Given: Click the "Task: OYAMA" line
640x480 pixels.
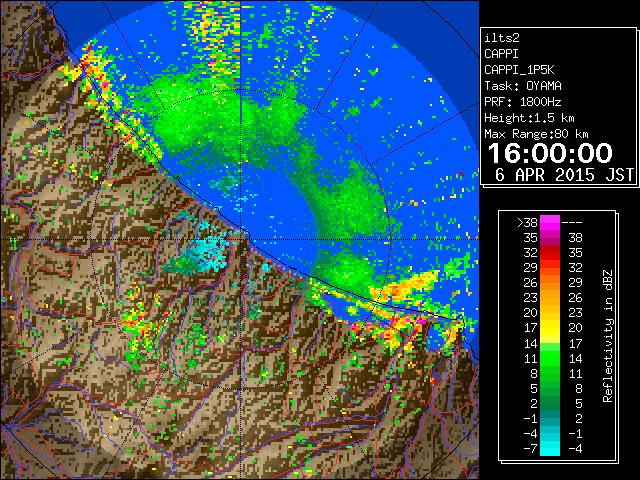Looking at the screenshot, I should pyautogui.click(x=523, y=86).
